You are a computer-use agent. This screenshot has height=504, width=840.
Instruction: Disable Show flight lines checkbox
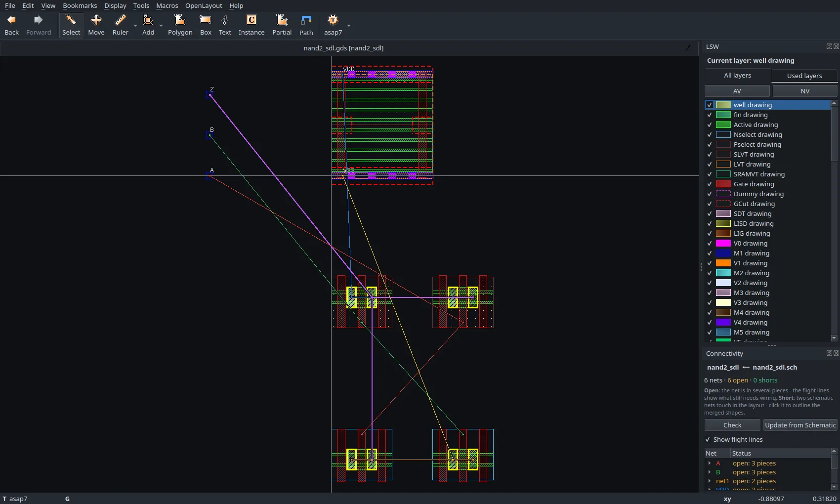pos(708,439)
